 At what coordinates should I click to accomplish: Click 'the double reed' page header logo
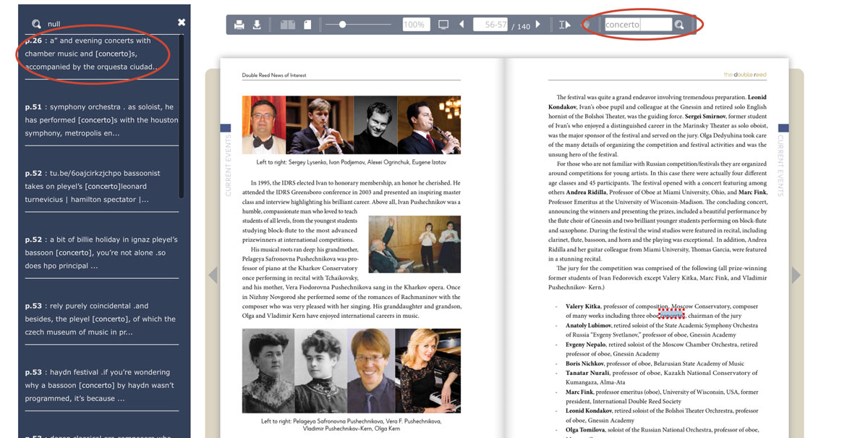[745, 75]
